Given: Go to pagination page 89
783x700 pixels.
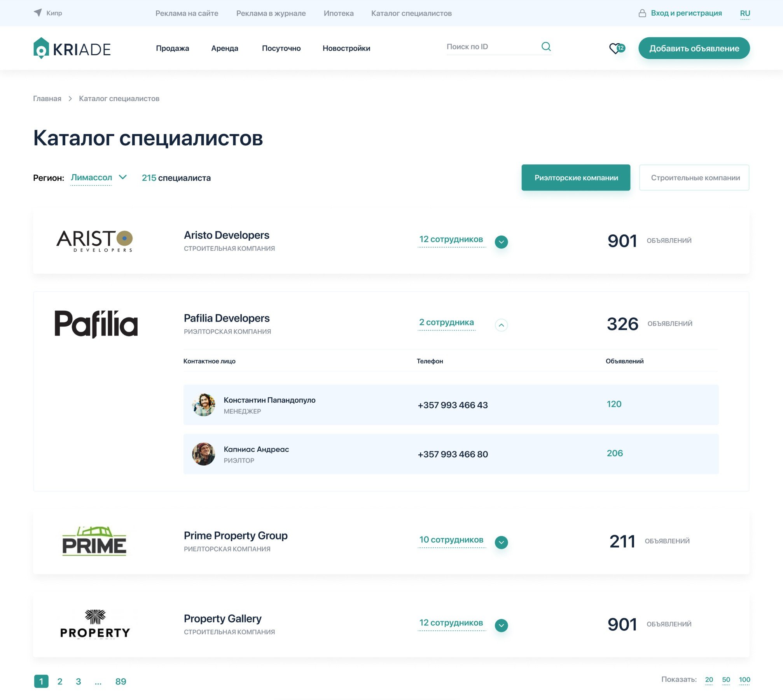Looking at the screenshot, I should pos(121,681).
